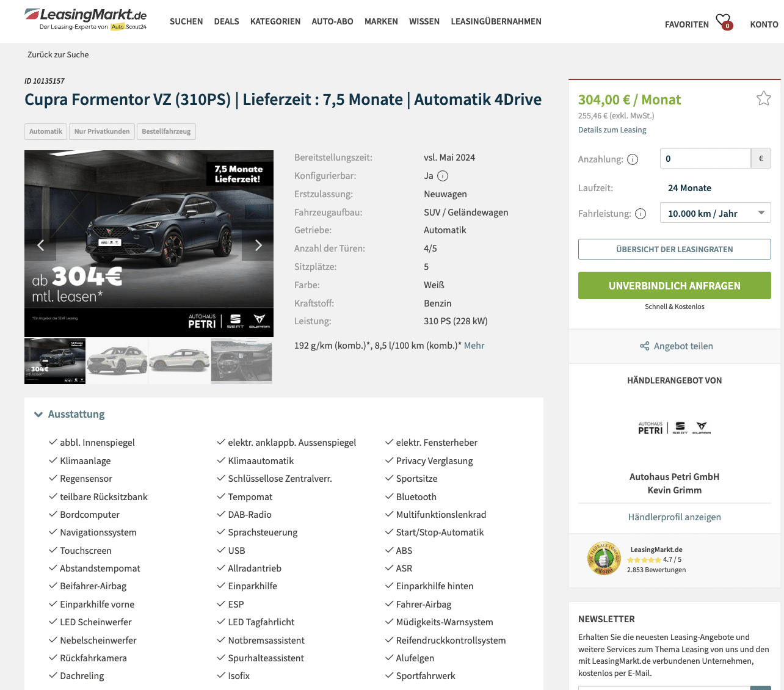Click the Kevin Grimm contact name
Viewport: 784px width, 690px height.
pos(674,490)
